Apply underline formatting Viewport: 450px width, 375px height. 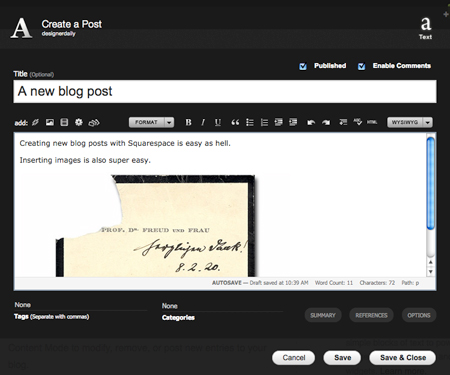[x=218, y=122]
